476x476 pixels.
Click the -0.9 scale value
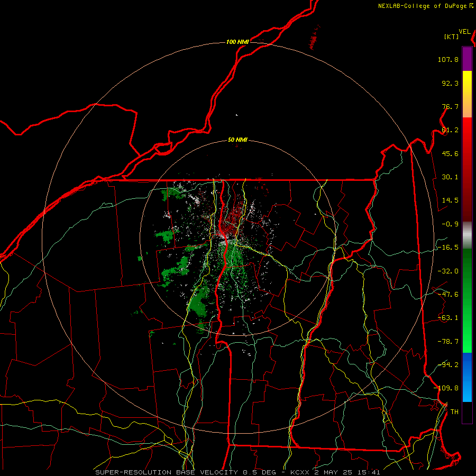450,224
